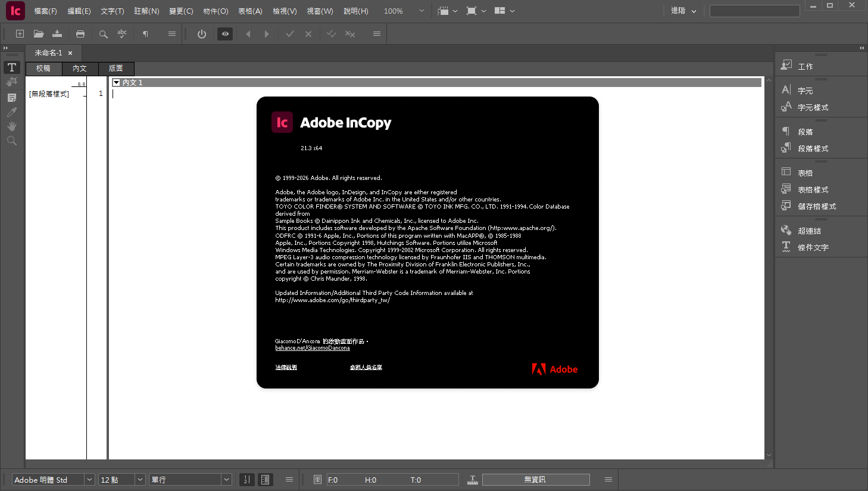Viewport: 868px width, 491px height.
Task: Click the 參與人員名單 credits link
Action: pos(366,367)
